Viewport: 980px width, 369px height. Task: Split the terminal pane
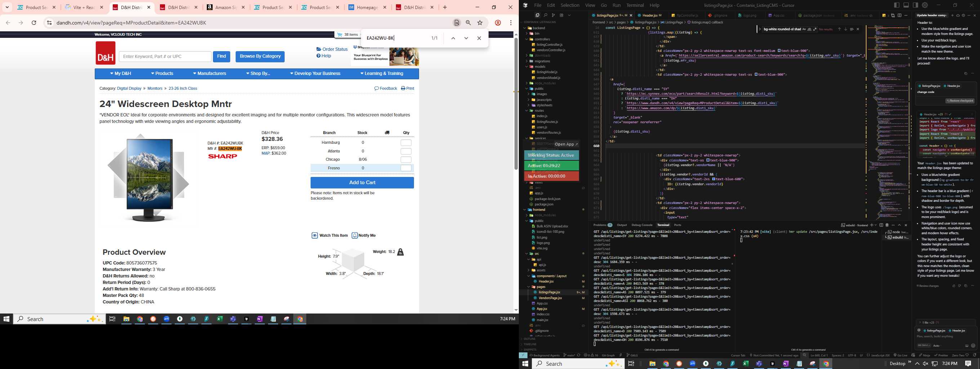click(x=881, y=225)
